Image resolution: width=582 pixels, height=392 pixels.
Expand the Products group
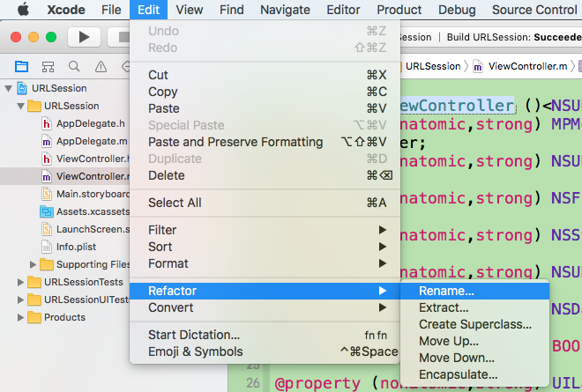(20, 317)
